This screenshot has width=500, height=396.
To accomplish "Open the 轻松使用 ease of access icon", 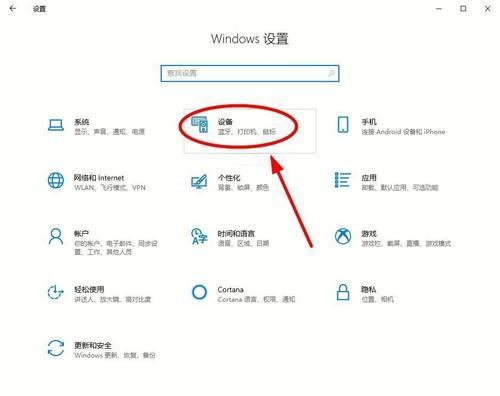I will [x=55, y=292].
